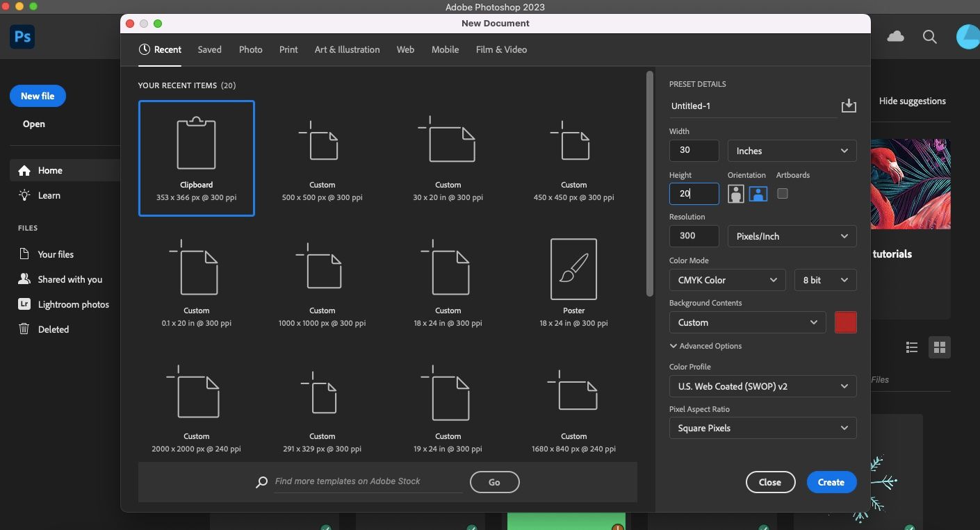Switch to landscape orientation

pyautogui.click(x=758, y=194)
